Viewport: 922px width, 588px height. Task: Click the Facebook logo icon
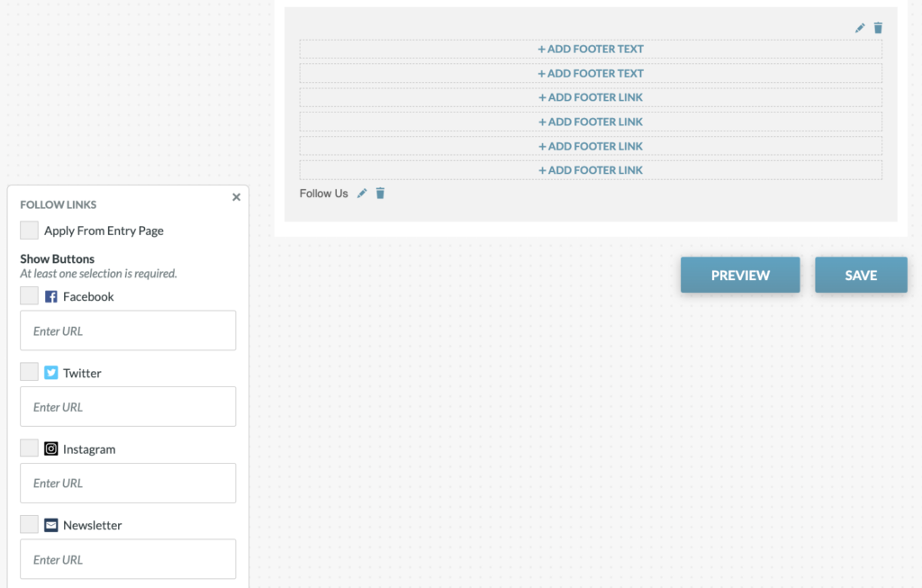coord(51,296)
